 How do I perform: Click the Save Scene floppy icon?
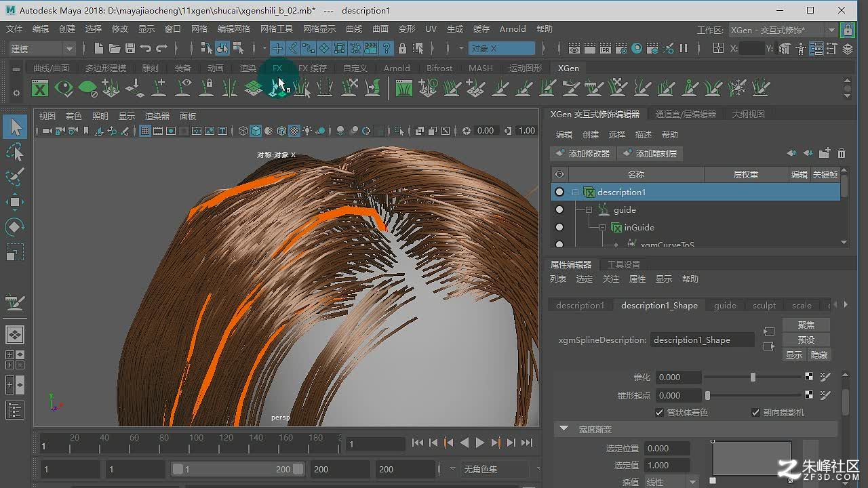pos(130,48)
